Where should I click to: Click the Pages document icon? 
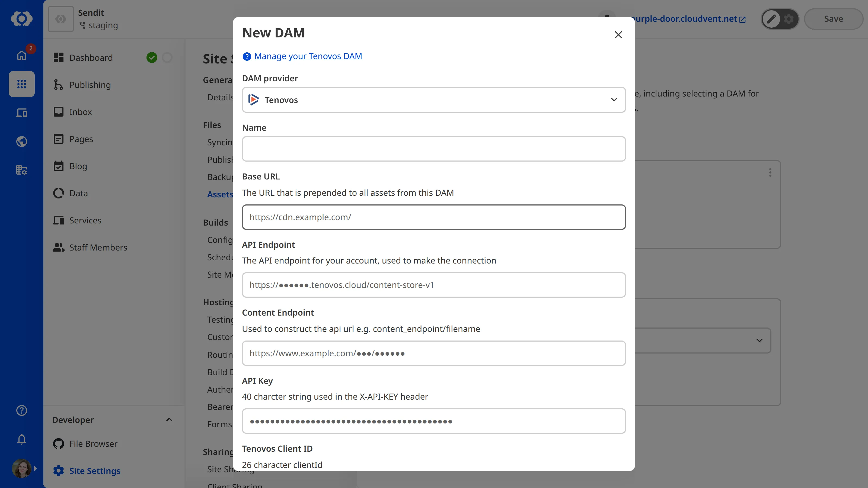[x=59, y=139]
